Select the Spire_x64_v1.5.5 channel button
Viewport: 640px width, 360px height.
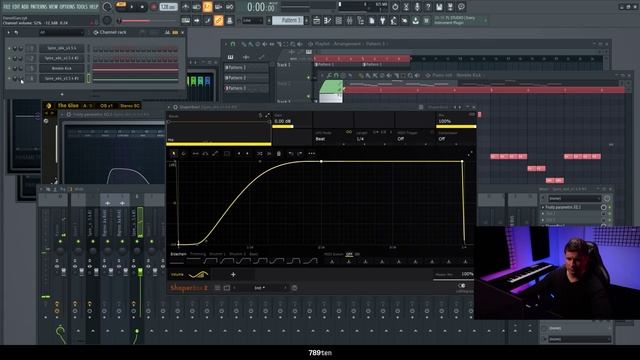pyautogui.click(x=62, y=48)
